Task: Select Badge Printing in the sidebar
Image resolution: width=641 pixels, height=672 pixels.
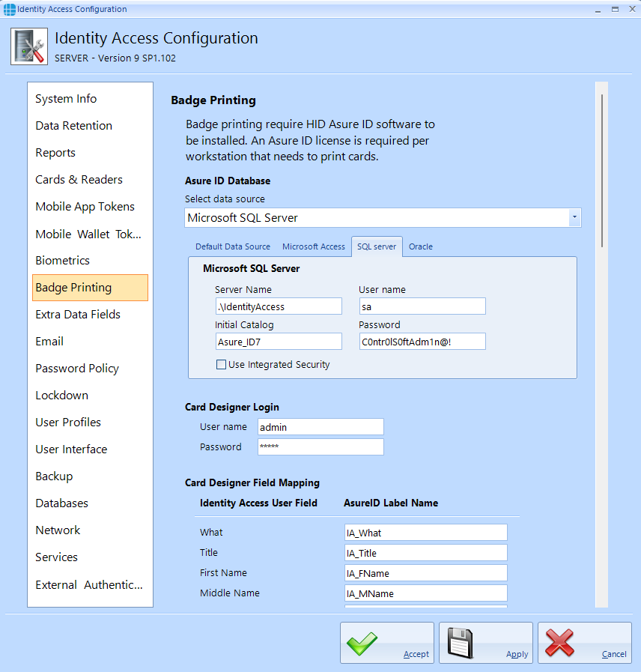Action: 90,288
